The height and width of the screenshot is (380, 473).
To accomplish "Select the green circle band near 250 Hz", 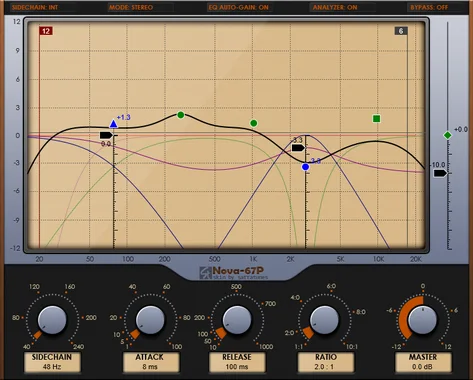I will 181,115.
